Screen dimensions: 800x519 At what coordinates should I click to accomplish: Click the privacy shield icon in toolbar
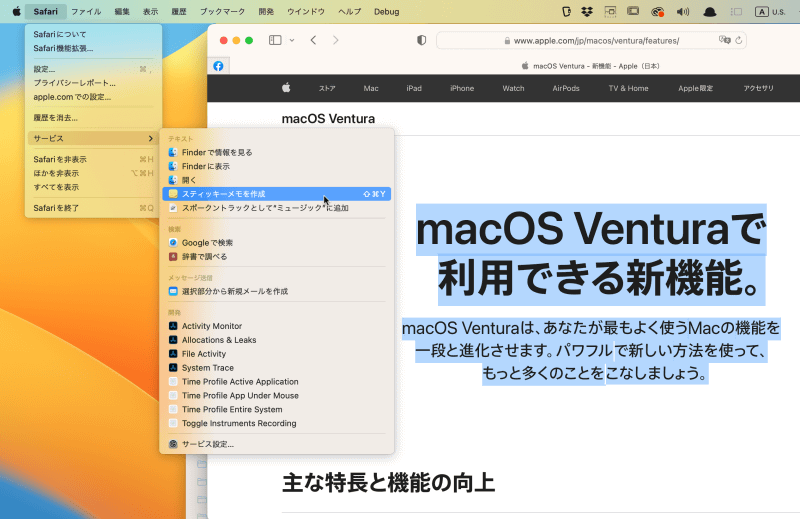pyautogui.click(x=421, y=40)
